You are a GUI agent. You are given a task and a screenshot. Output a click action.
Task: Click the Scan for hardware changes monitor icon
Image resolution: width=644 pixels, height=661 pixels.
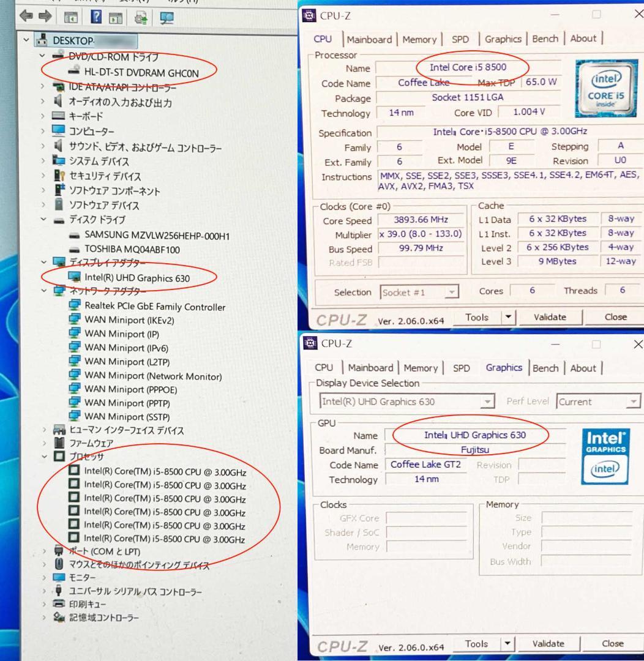pos(166,17)
